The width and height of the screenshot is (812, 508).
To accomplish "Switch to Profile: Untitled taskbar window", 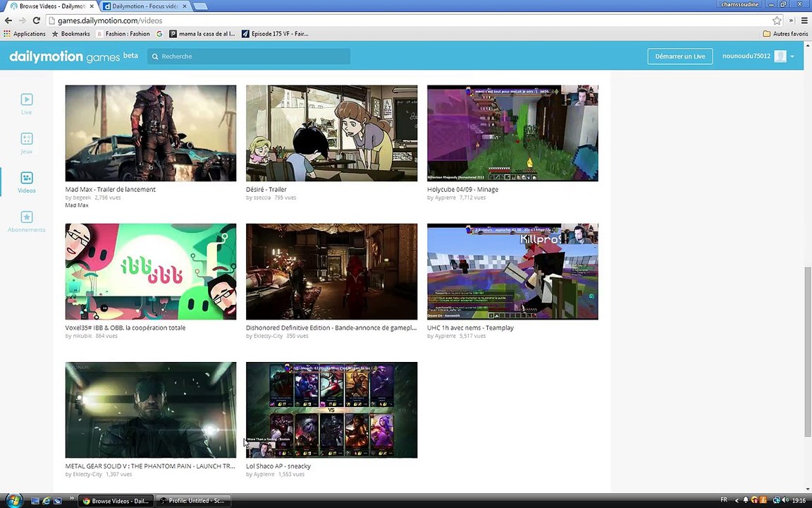I will (x=194, y=501).
